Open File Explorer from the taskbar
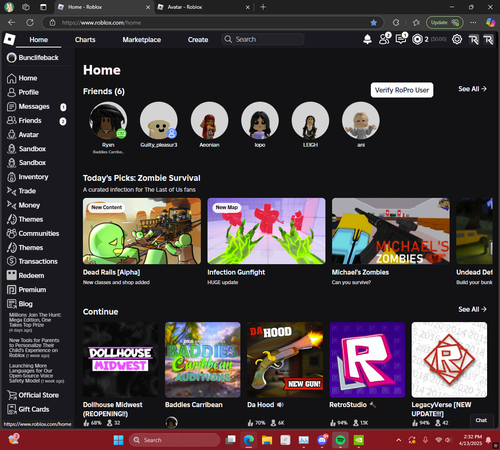 point(267,440)
